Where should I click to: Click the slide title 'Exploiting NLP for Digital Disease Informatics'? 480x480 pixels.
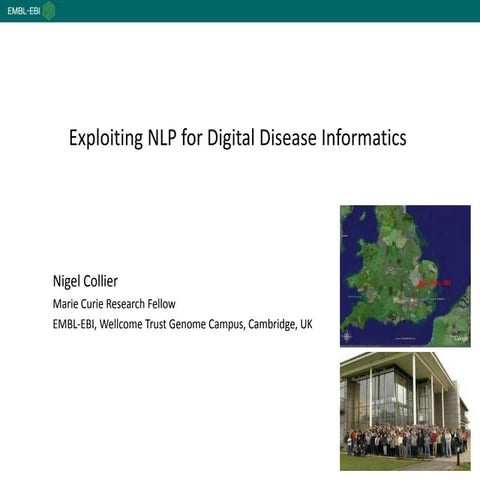[x=237, y=138]
